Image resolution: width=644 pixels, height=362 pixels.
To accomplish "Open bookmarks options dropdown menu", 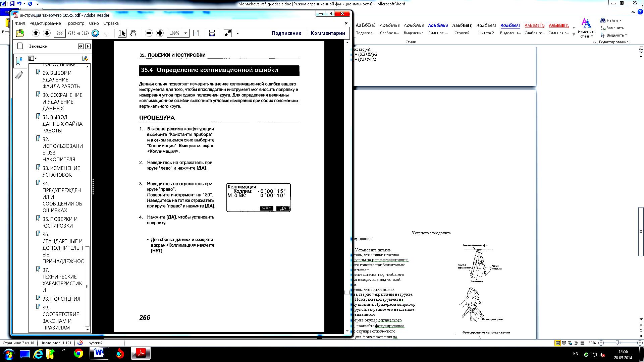I will coord(33,58).
